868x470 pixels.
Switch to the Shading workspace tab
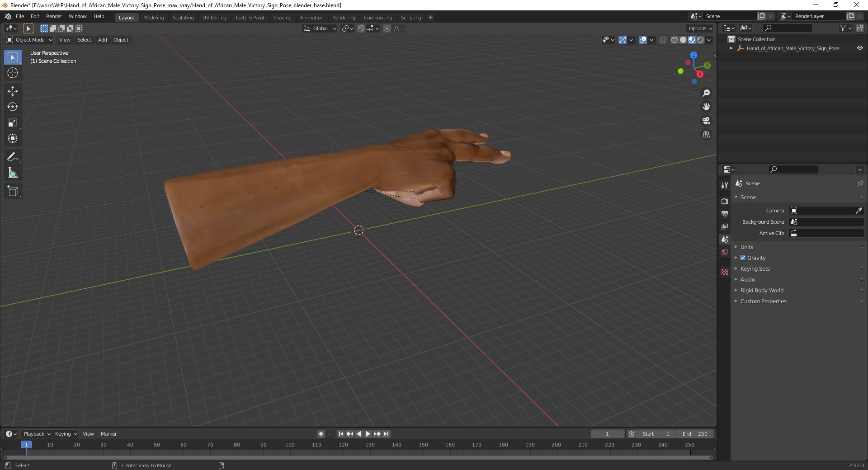point(282,18)
